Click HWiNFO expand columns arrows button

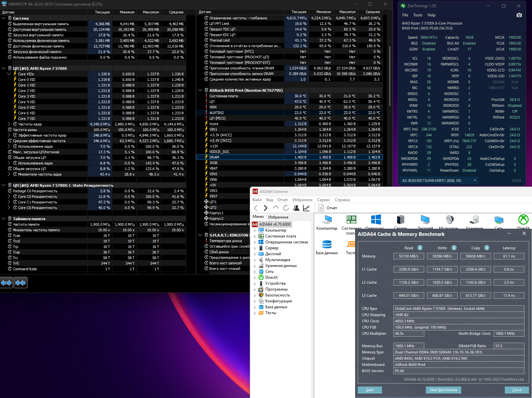6,282
